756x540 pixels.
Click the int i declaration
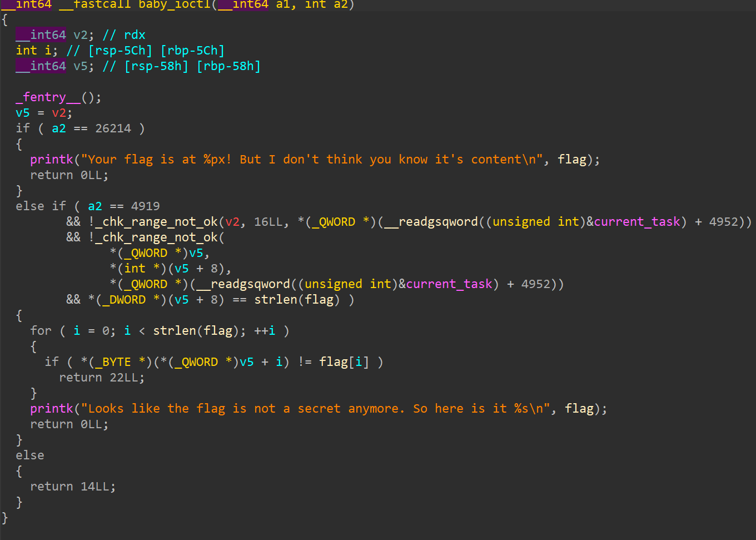click(37, 51)
